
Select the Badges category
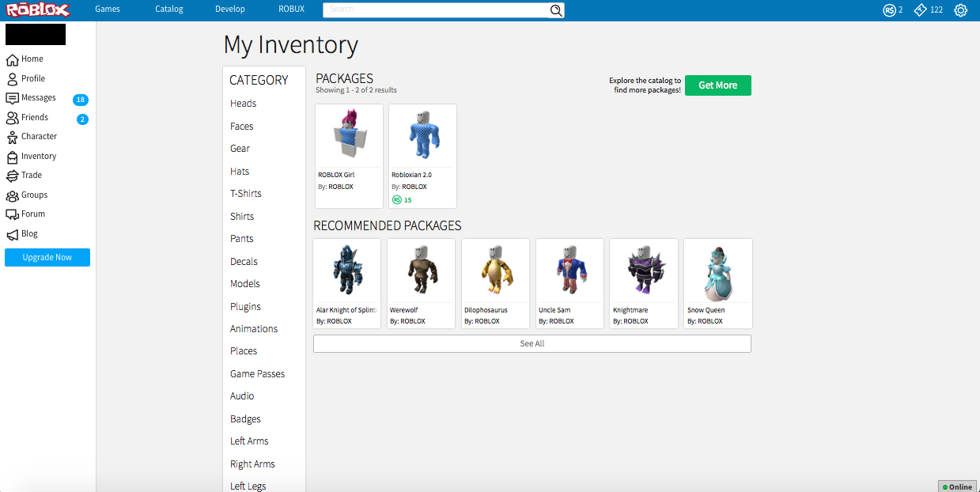click(245, 419)
